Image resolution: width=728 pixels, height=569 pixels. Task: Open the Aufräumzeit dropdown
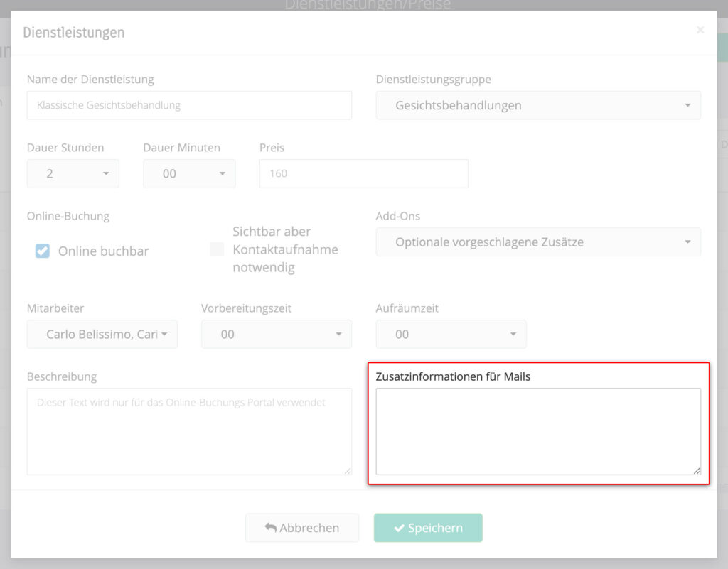[x=451, y=335]
